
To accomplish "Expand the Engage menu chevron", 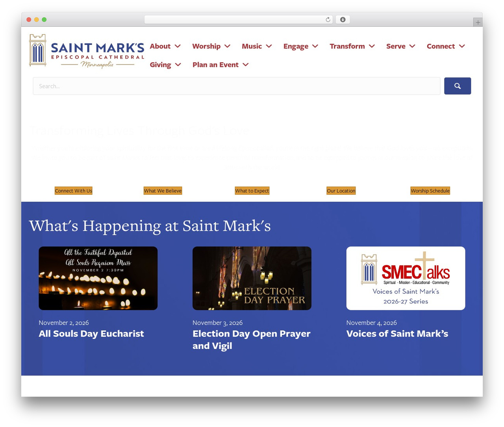I will pos(315,46).
